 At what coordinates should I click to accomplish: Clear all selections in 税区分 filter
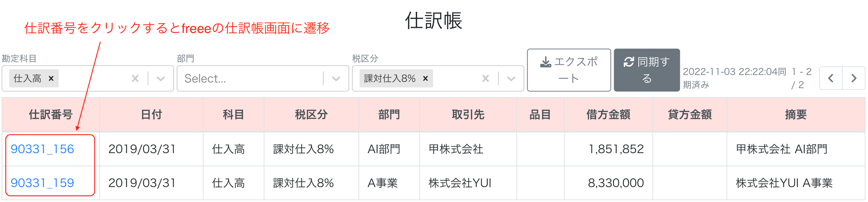tap(486, 79)
